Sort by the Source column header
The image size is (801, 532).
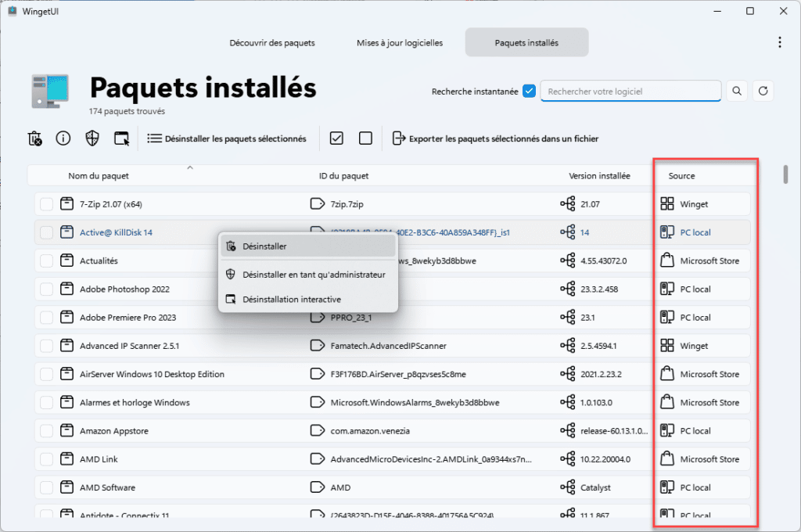pyautogui.click(x=681, y=176)
